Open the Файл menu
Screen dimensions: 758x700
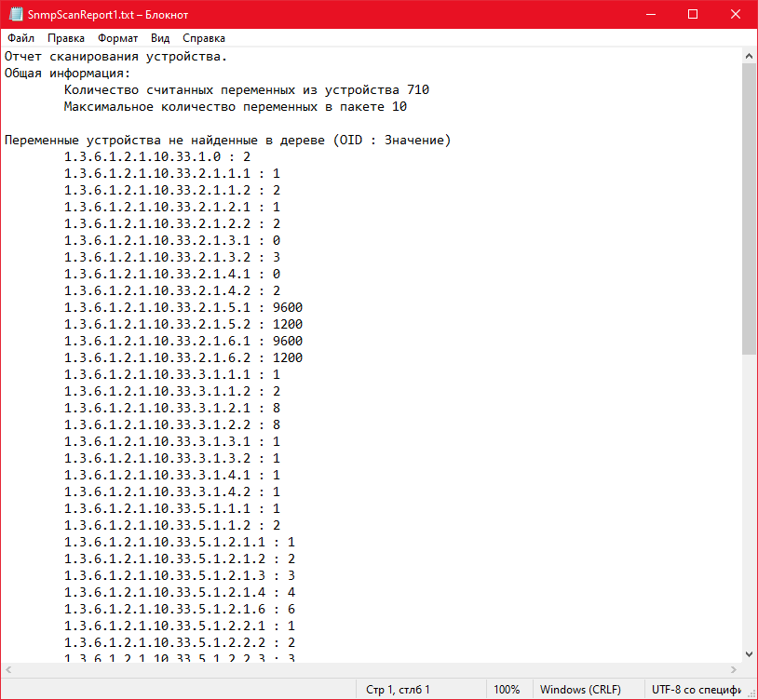pos(20,38)
